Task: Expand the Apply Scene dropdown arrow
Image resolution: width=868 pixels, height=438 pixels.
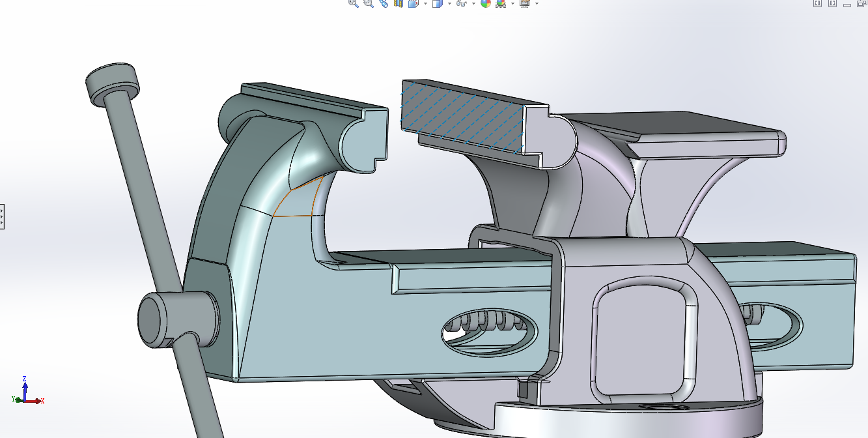Action: tap(512, 3)
